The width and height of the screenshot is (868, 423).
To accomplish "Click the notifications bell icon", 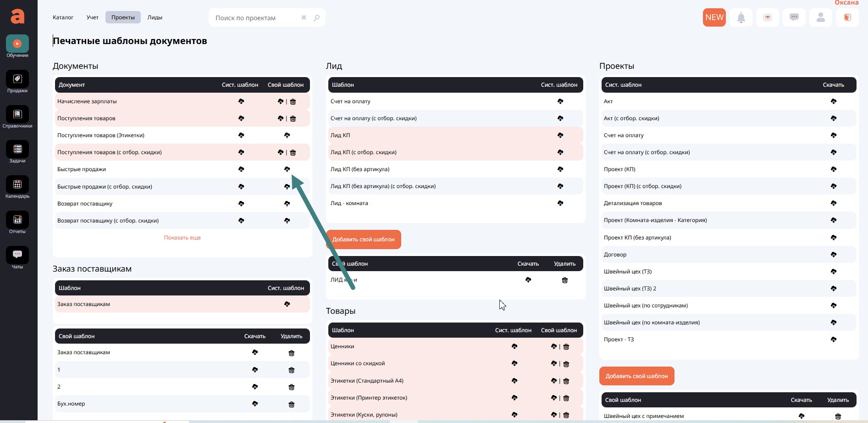I will point(741,17).
